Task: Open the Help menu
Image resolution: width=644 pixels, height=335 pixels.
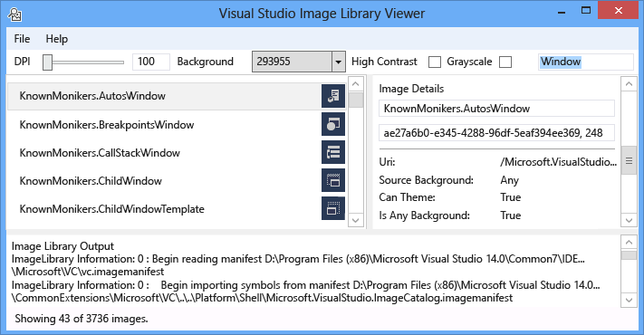Action: coord(57,39)
